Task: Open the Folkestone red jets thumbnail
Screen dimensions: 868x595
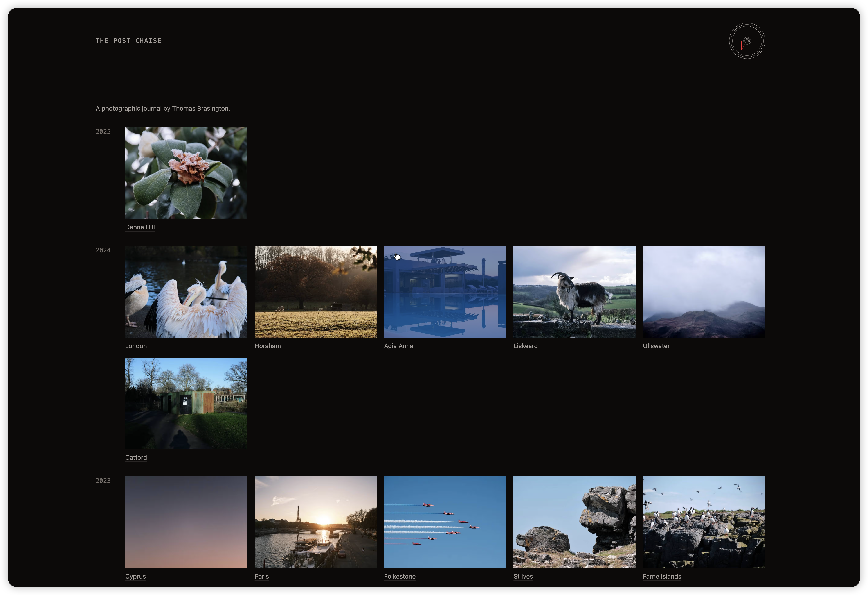Action: click(x=445, y=522)
